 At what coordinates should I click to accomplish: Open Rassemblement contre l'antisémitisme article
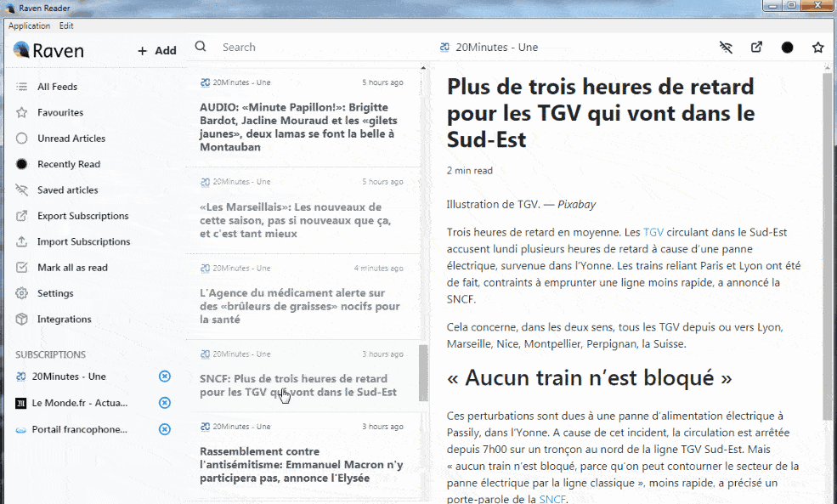[303, 456]
